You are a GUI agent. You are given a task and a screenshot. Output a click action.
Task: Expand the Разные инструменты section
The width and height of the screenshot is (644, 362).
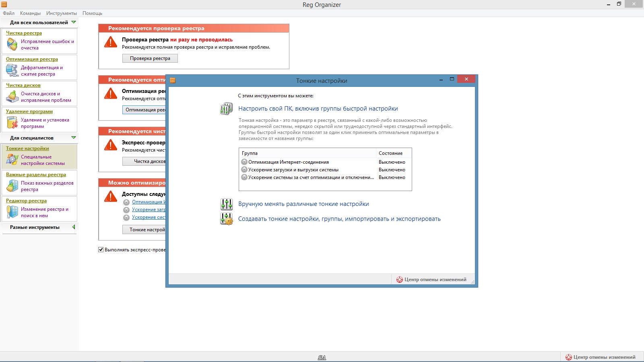click(x=73, y=227)
